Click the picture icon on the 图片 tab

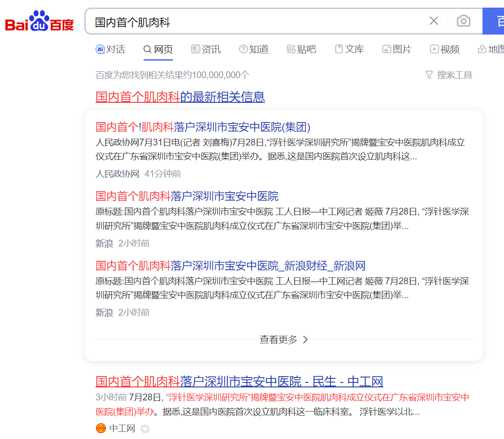(387, 49)
